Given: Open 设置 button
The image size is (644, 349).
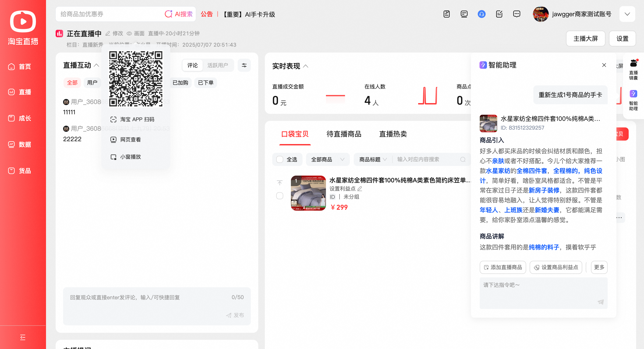Looking at the screenshot, I should tap(622, 39).
